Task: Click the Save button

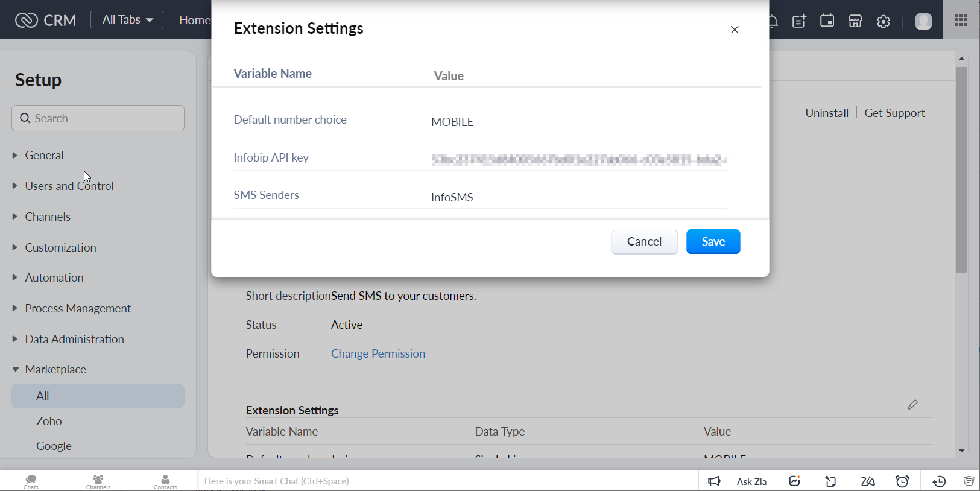Action: point(713,242)
